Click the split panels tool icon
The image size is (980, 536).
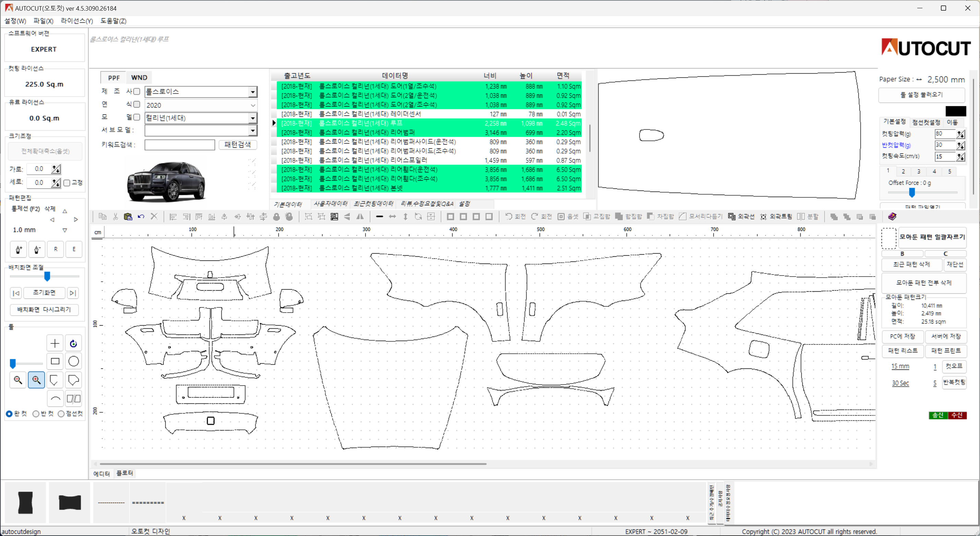[73, 398]
